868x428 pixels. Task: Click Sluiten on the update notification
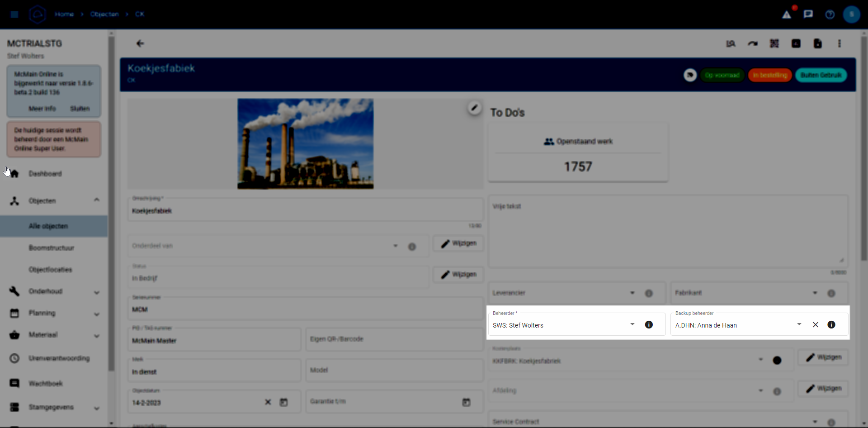click(x=80, y=109)
